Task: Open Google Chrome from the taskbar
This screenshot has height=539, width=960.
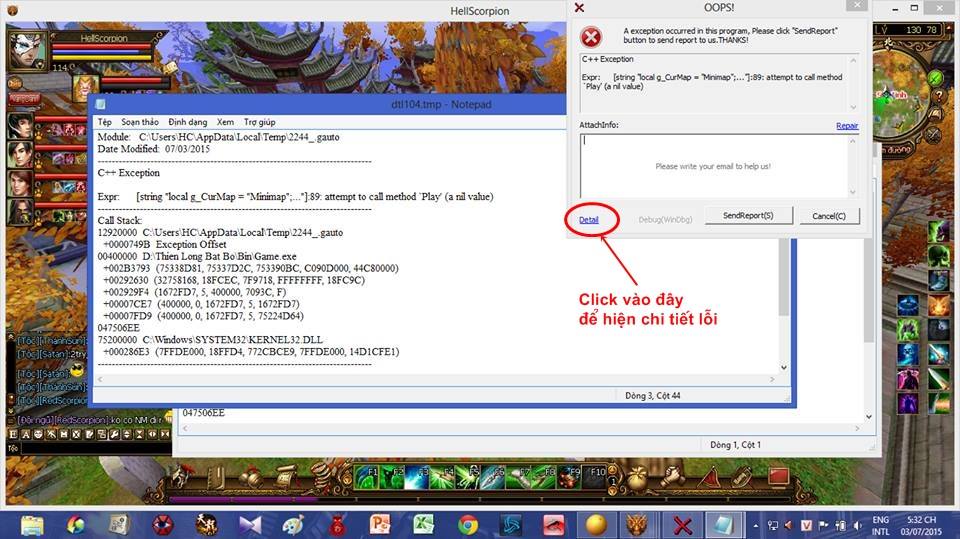Action: tap(468, 526)
